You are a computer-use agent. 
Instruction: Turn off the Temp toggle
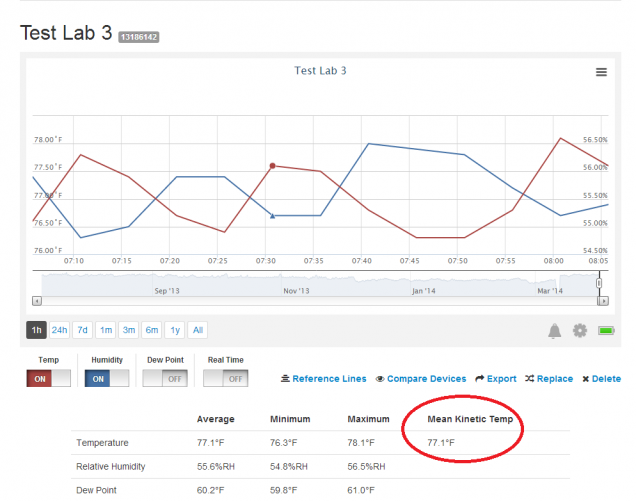pos(48,378)
